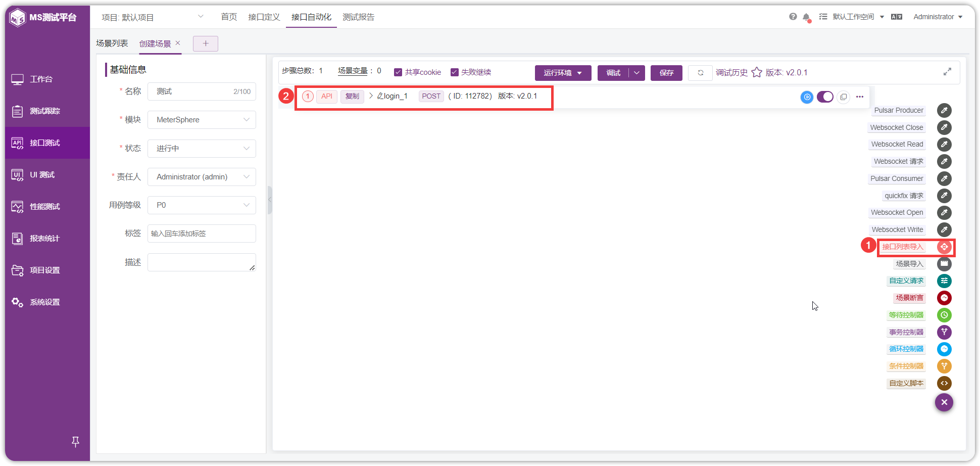Click the Pulsar Producer round icon
Screen dimensions: 980x466
tap(944, 110)
